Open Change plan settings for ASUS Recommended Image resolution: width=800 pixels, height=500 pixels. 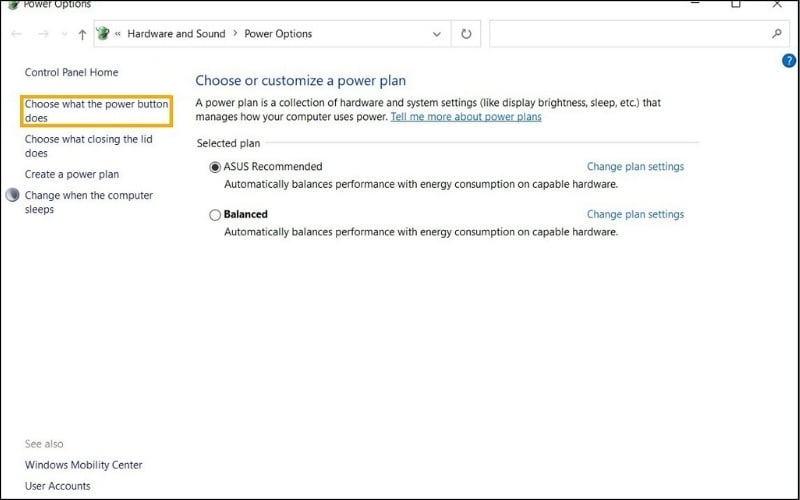click(x=635, y=167)
